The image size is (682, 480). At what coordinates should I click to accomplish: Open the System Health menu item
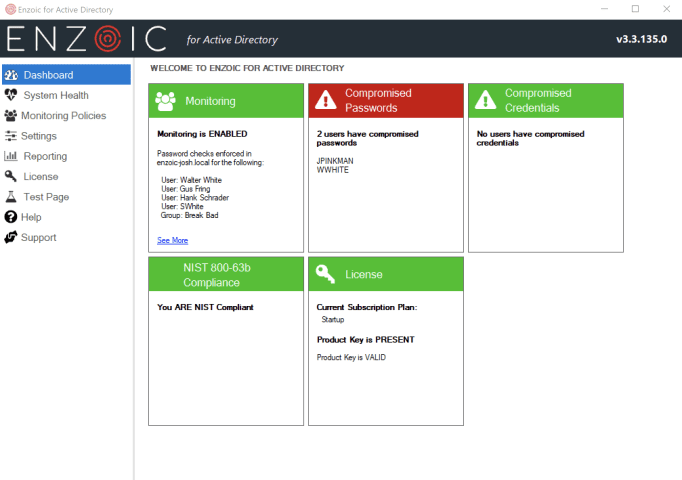point(56,95)
